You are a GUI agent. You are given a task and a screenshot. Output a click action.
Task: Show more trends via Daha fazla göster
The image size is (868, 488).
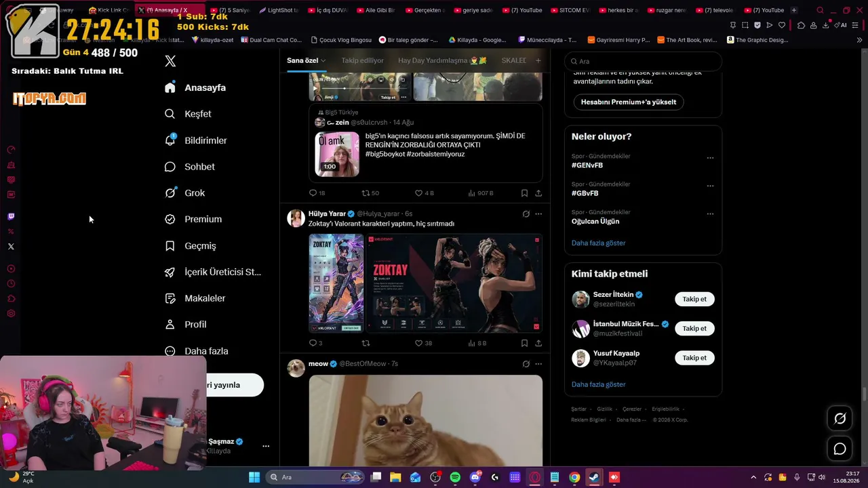598,243
